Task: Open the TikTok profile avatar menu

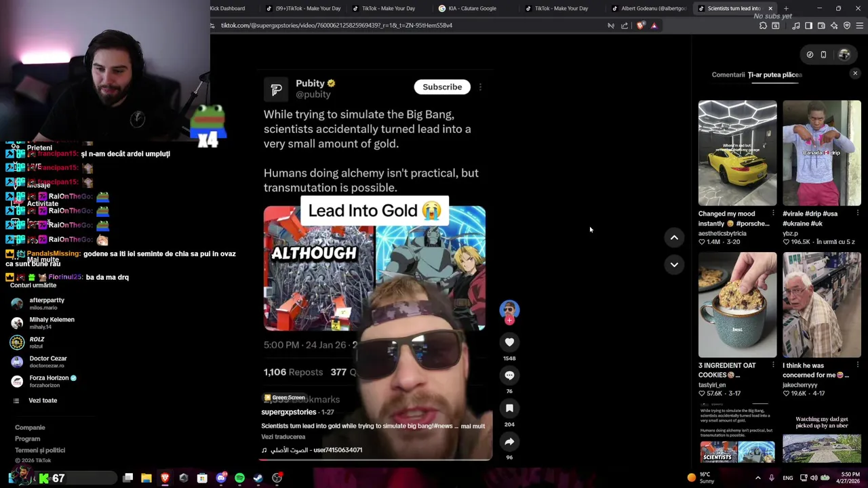Action: 844,55
